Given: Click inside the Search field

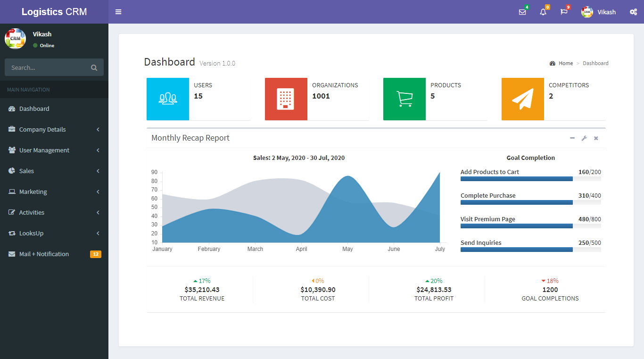Looking at the screenshot, I should [x=47, y=67].
